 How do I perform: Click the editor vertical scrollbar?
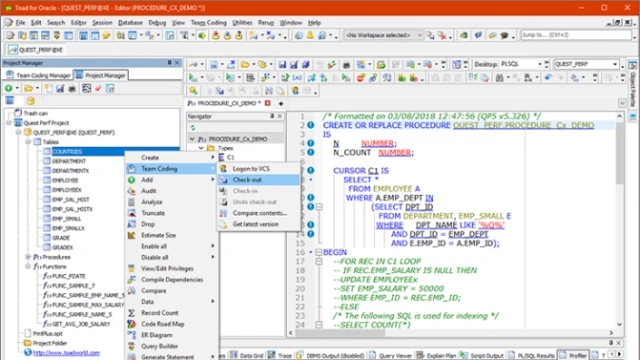620,220
